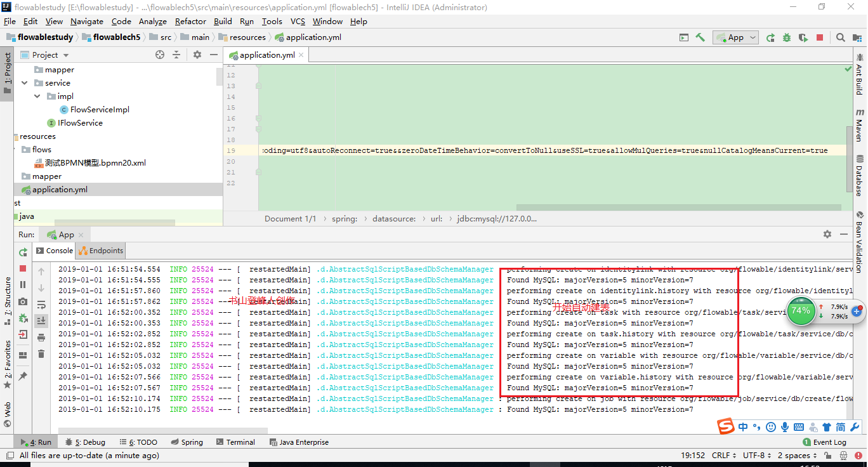868x467 pixels.
Task: Stop process with Run panel red square
Action: tap(23, 269)
